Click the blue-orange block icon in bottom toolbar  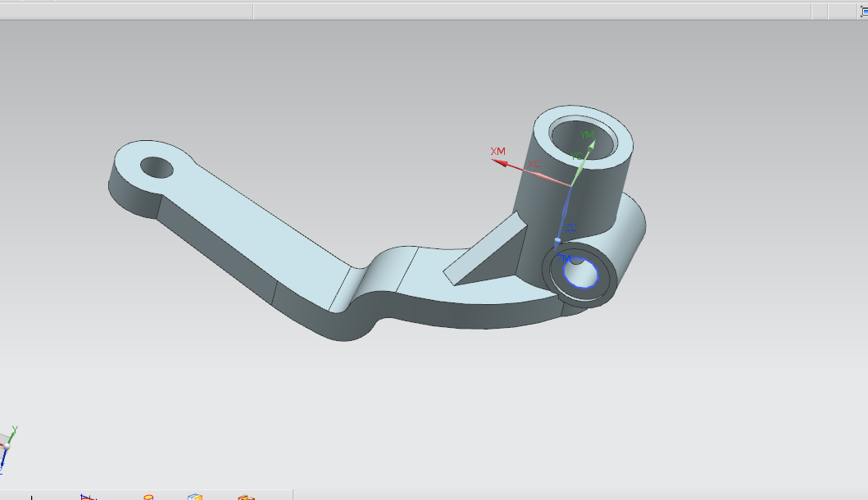coord(195,498)
